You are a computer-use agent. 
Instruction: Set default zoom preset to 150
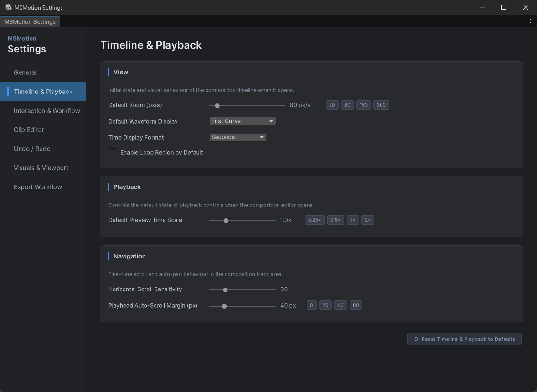point(363,105)
